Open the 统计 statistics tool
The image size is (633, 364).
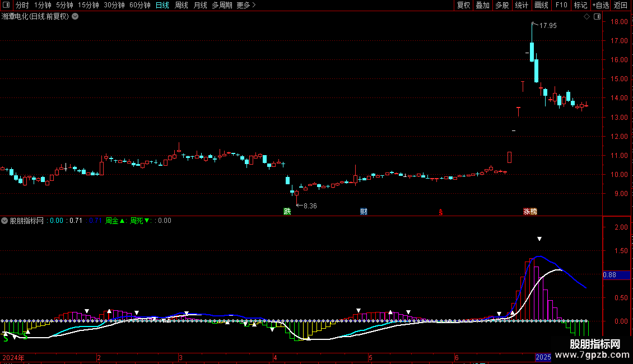pyautogui.click(x=522, y=5)
